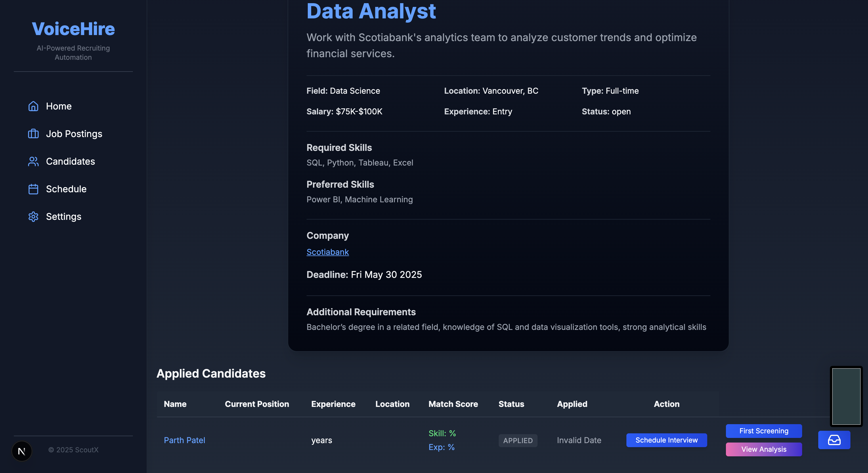The height and width of the screenshot is (473, 868).
Task: Start First Screening for Parth Patel
Action: [763, 431]
